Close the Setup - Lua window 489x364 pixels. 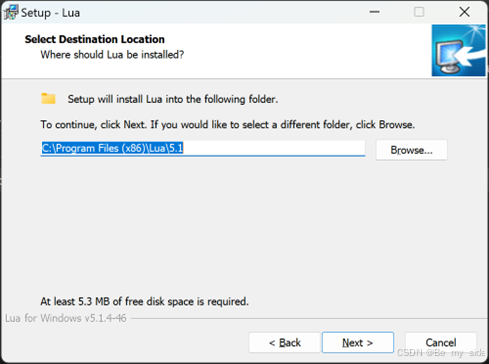[x=464, y=12]
